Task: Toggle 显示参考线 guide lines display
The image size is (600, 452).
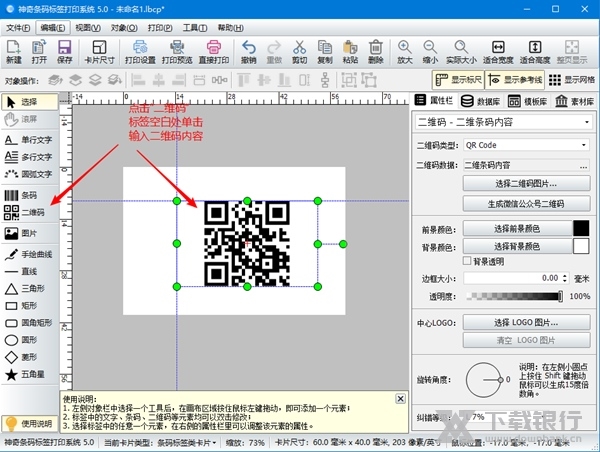Action: click(x=516, y=79)
